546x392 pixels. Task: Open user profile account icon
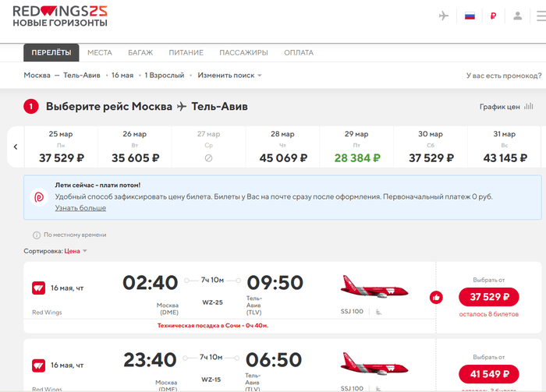(x=518, y=16)
